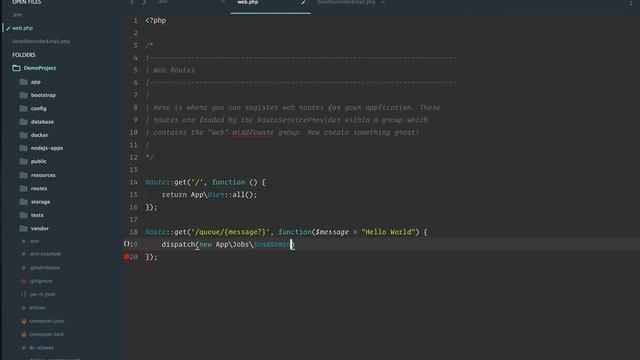Click 'dispatch' on line 19

point(178,244)
